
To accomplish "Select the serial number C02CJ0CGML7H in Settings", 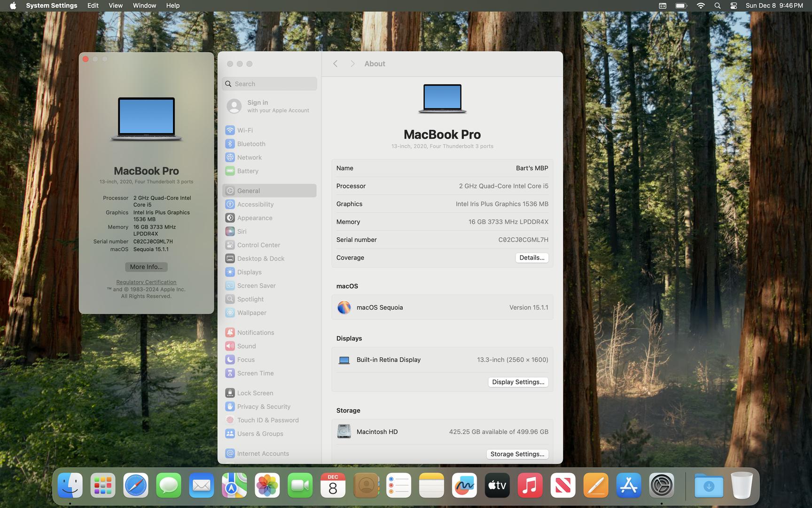I will (x=523, y=240).
